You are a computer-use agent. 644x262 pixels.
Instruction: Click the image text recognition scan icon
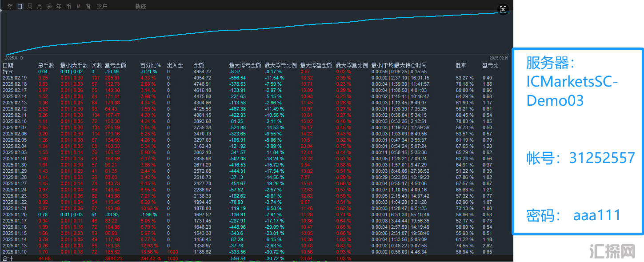[x=503, y=9]
